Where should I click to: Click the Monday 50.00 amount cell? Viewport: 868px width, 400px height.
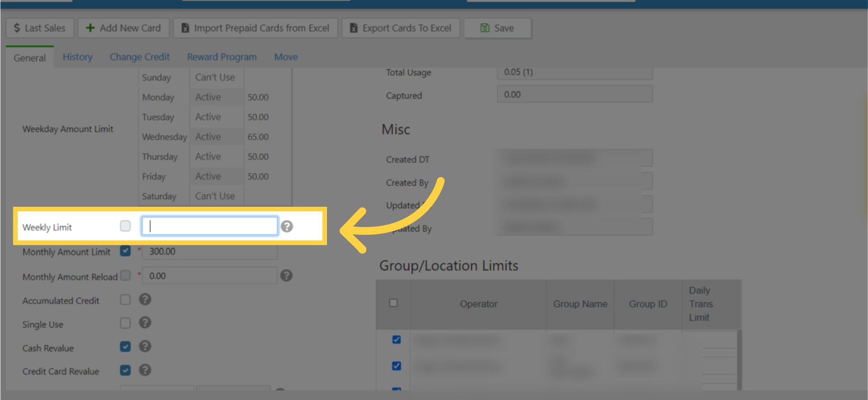click(x=267, y=97)
